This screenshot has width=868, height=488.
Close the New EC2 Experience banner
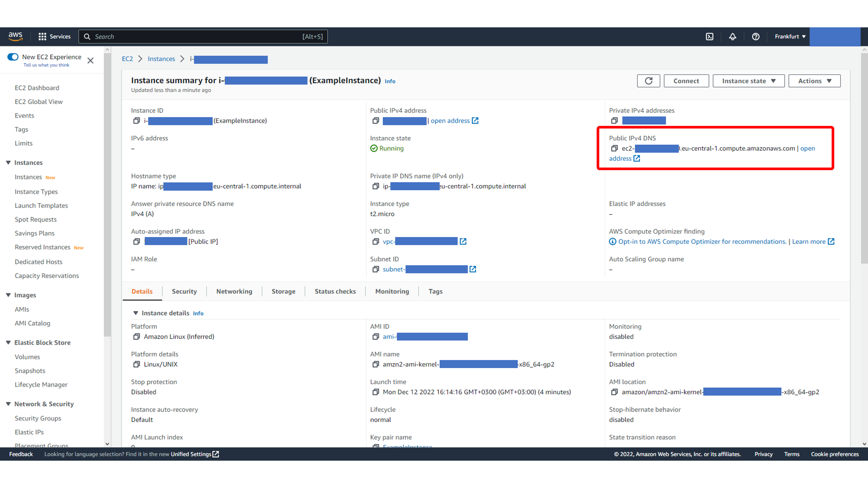click(x=90, y=61)
